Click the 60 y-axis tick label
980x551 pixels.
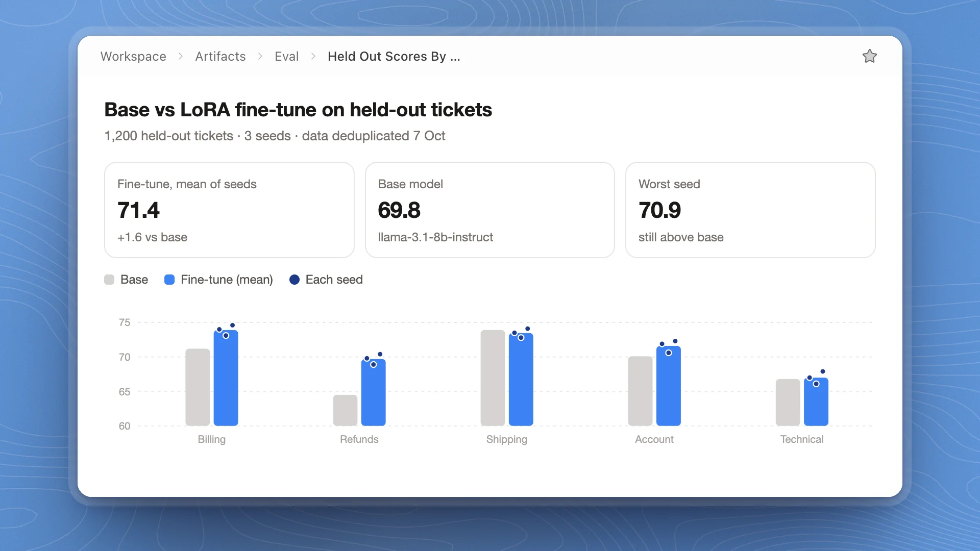click(x=125, y=426)
